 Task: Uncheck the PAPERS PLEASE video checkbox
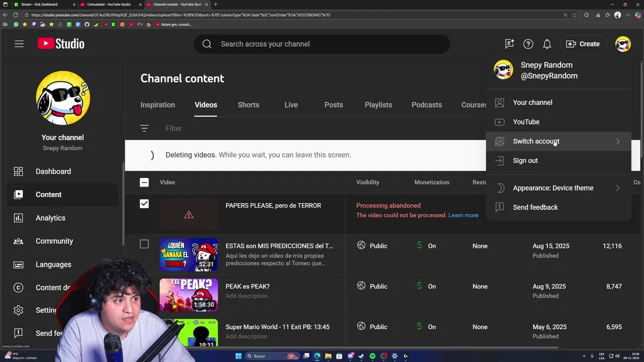point(144,204)
